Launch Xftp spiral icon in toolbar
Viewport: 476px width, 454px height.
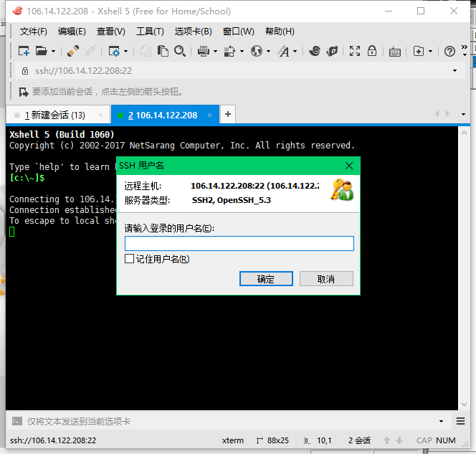pos(315,51)
